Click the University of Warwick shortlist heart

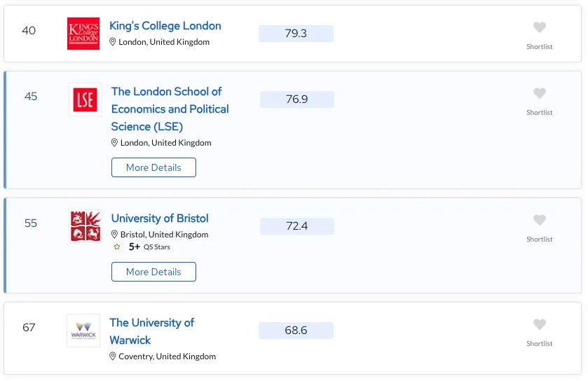tap(539, 325)
